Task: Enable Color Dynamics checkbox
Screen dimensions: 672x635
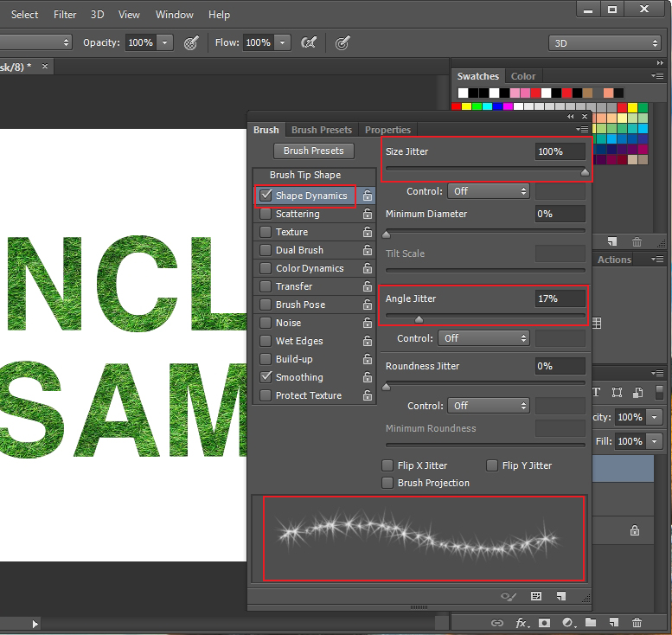Action: click(266, 268)
